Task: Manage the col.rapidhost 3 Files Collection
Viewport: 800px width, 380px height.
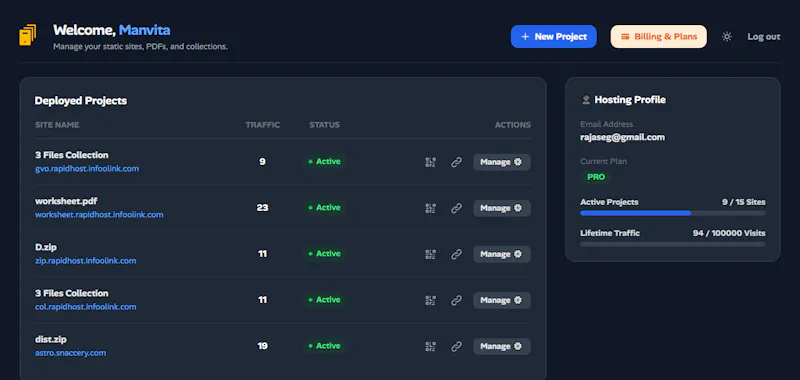Action: tap(502, 300)
